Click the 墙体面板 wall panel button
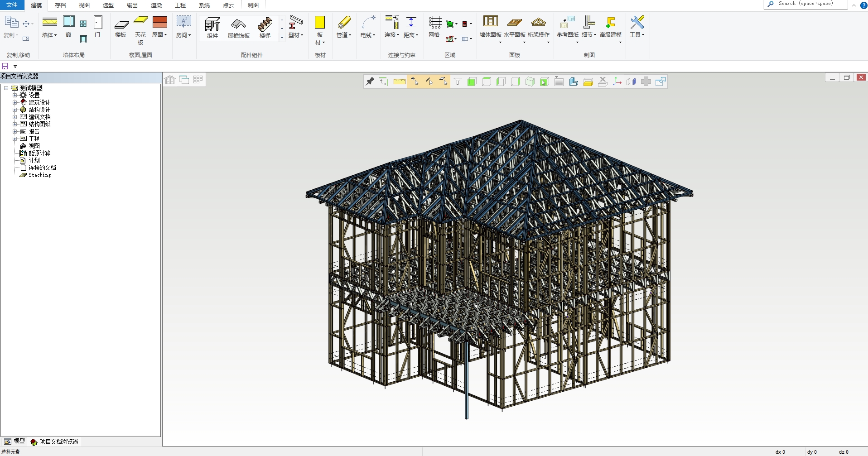This screenshot has height=456, width=868. 491,29
